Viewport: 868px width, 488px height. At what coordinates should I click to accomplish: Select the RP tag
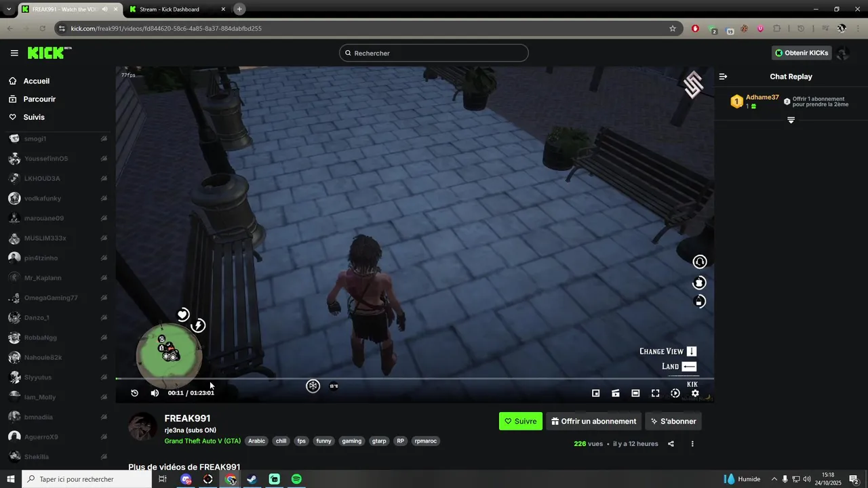click(x=401, y=441)
